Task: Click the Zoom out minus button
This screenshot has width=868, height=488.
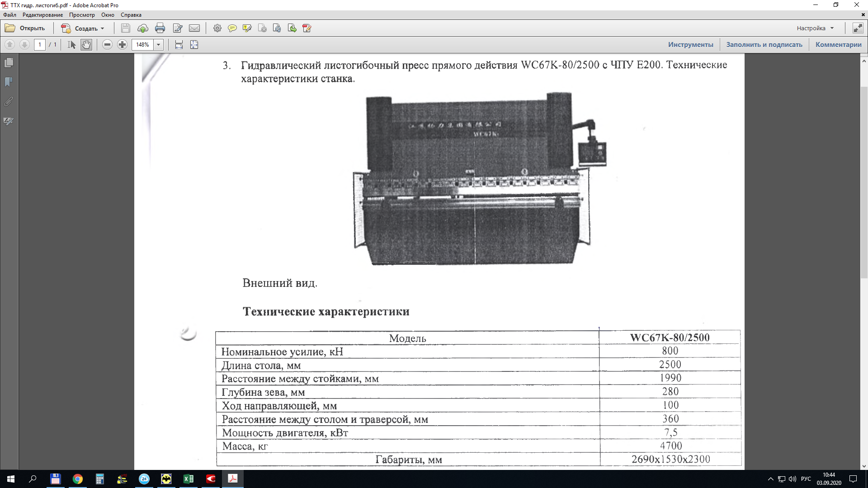Action: pos(107,45)
